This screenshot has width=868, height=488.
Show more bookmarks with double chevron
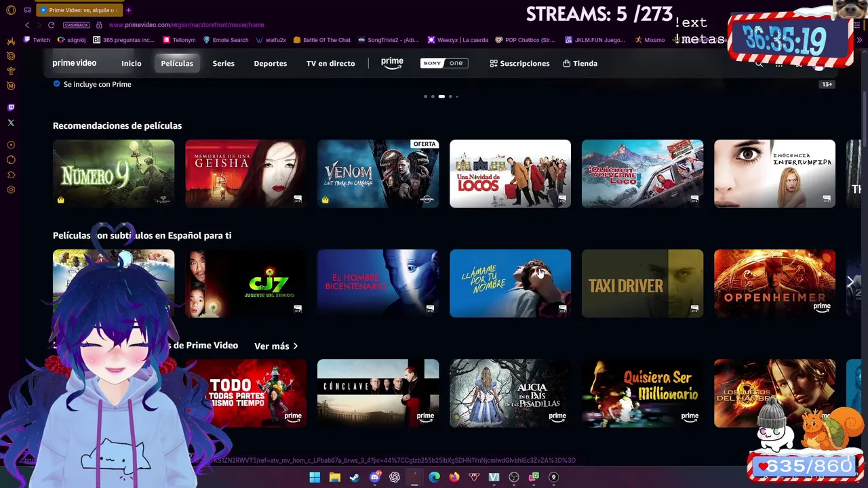tap(860, 40)
